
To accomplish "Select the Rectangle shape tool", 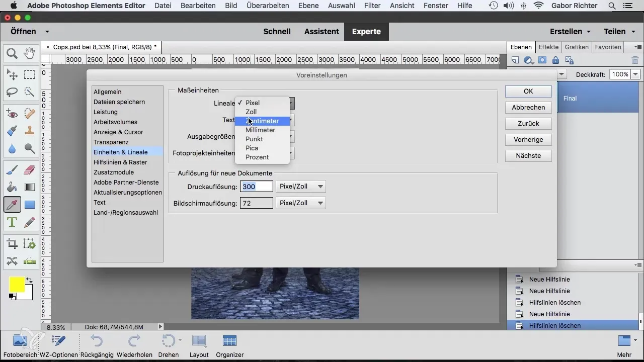I will click(30, 205).
